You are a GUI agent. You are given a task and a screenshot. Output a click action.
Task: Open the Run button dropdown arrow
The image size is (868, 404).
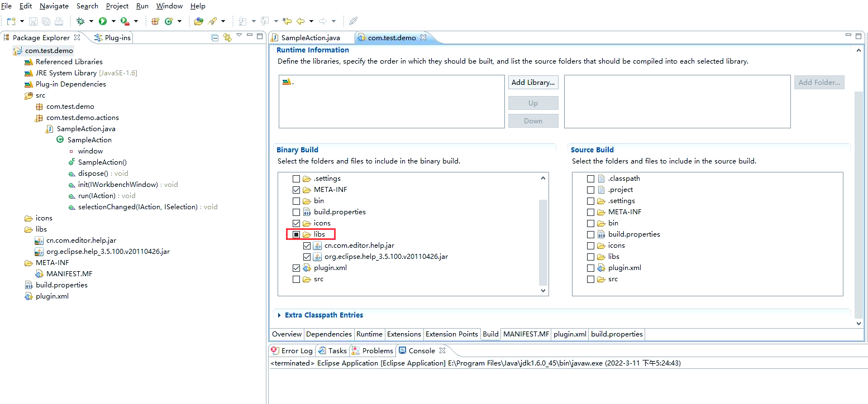pyautogui.click(x=113, y=21)
